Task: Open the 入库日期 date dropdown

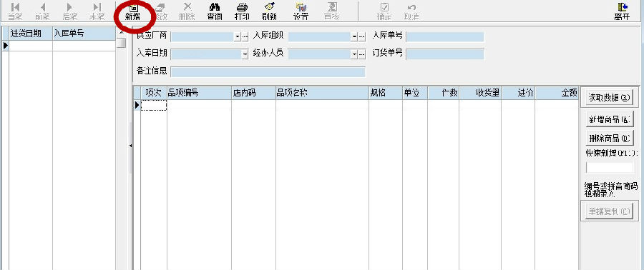Action: point(245,54)
